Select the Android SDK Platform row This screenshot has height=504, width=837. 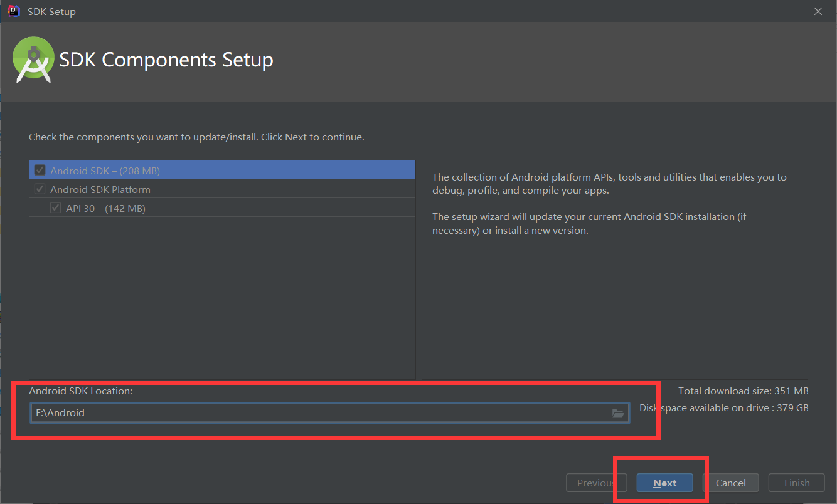pos(222,189)
